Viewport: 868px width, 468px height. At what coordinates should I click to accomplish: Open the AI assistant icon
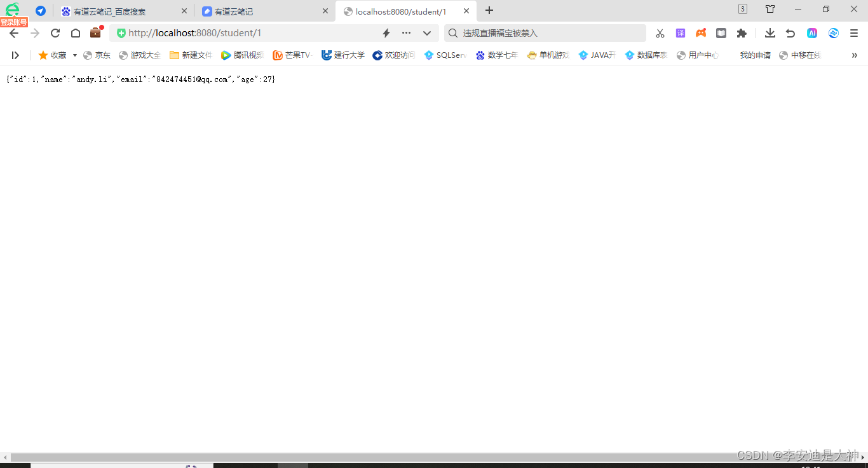(812, 33)
